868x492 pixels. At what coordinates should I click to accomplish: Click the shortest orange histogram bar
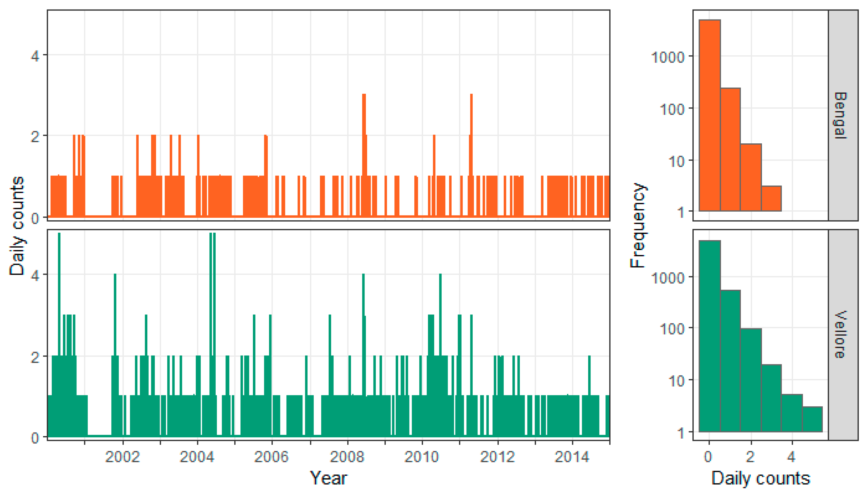(771, 199)
